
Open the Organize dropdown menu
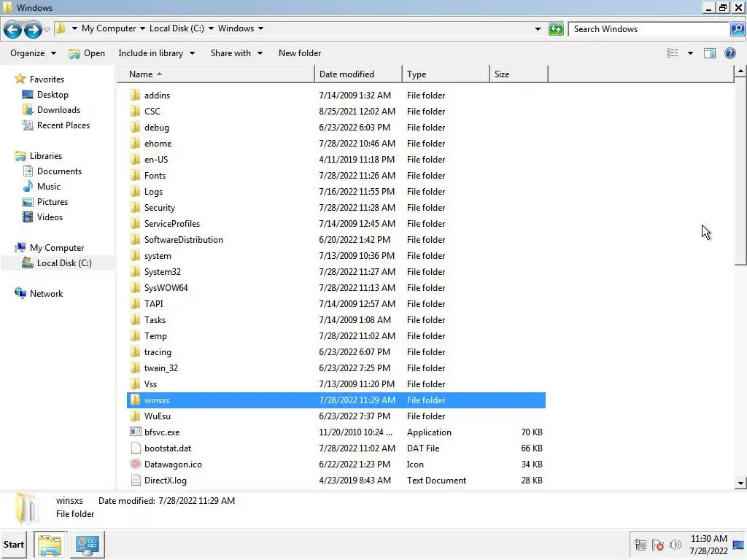coord(33,53)
